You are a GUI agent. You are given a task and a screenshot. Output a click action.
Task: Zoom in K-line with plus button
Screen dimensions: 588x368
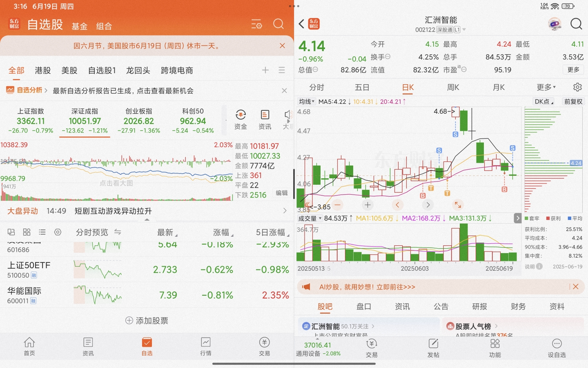367,204
